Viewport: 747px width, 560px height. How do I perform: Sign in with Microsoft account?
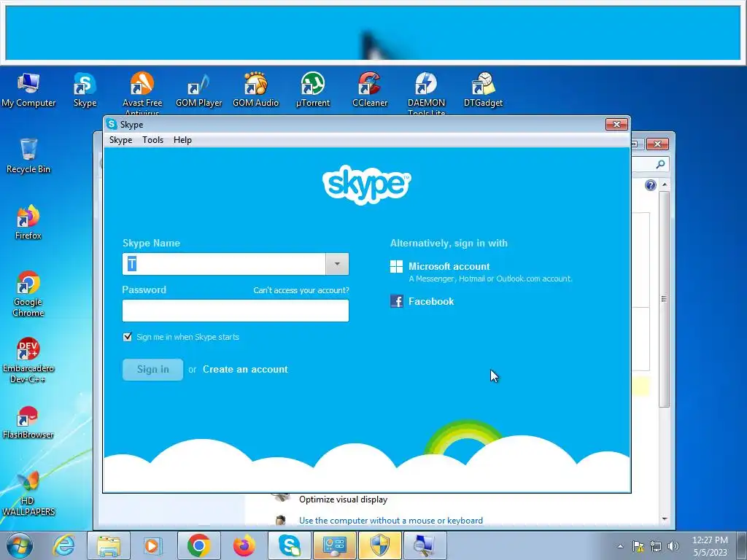click(x=449, y=267)
